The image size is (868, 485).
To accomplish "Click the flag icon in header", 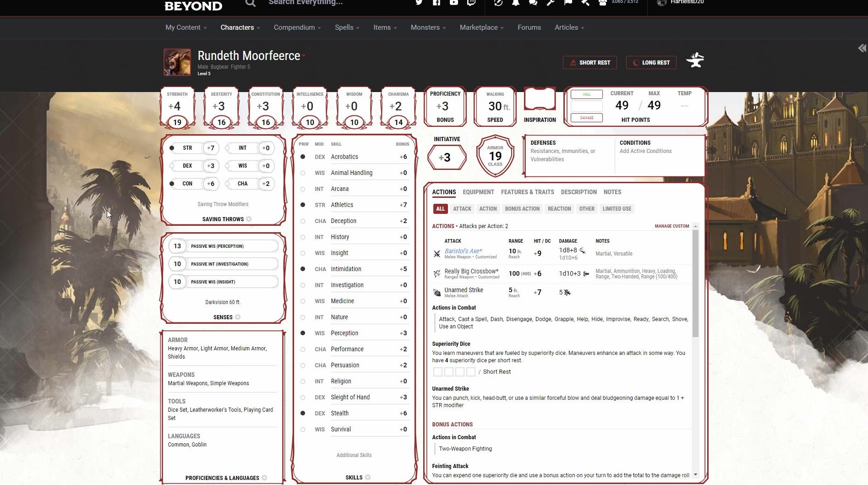I will [x=568, y=2].
